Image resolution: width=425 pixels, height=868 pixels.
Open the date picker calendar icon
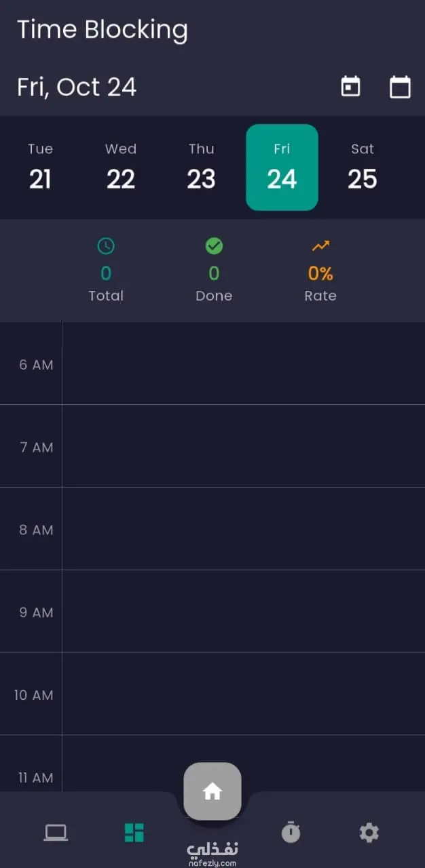(400, 87)
